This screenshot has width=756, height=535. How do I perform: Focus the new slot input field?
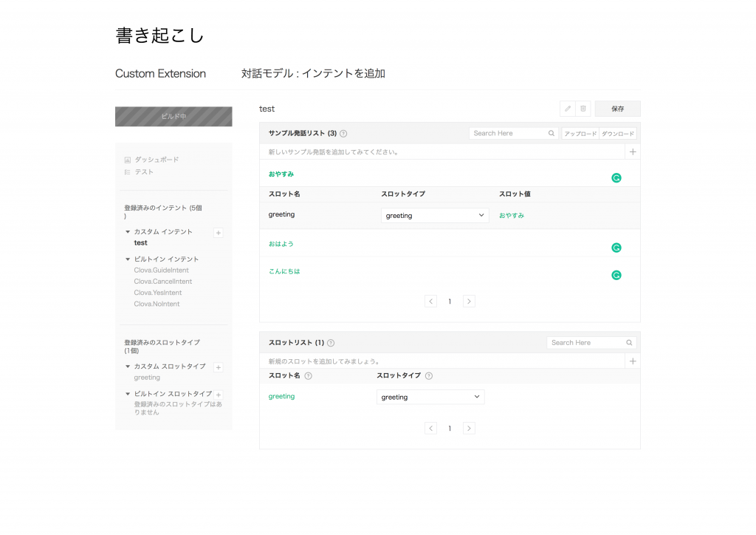(441, 361)
